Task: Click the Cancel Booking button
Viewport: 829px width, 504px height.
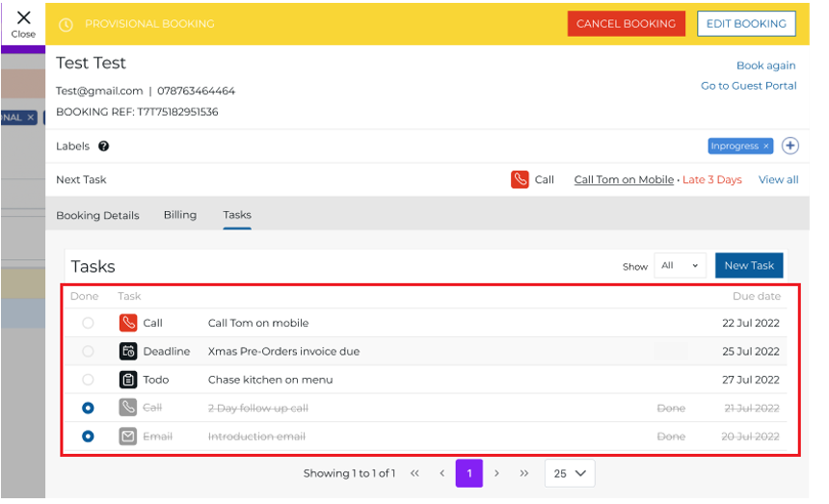Action: [626, 24]
